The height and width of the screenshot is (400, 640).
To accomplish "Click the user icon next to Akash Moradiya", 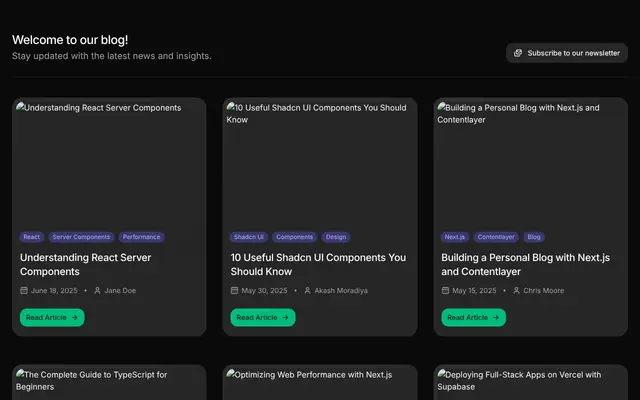I will [307, 291].
